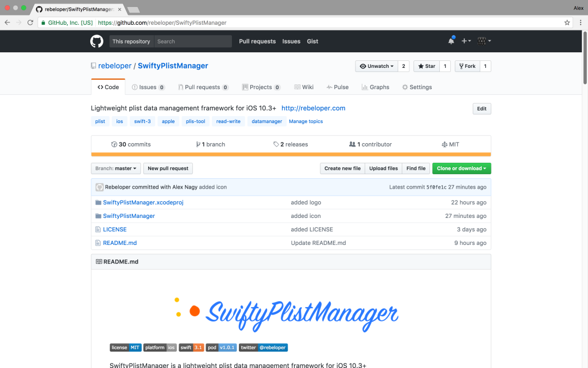This screenshot has height=368, width=588.
Task: Open the README.md file
Action: point(120,243)
